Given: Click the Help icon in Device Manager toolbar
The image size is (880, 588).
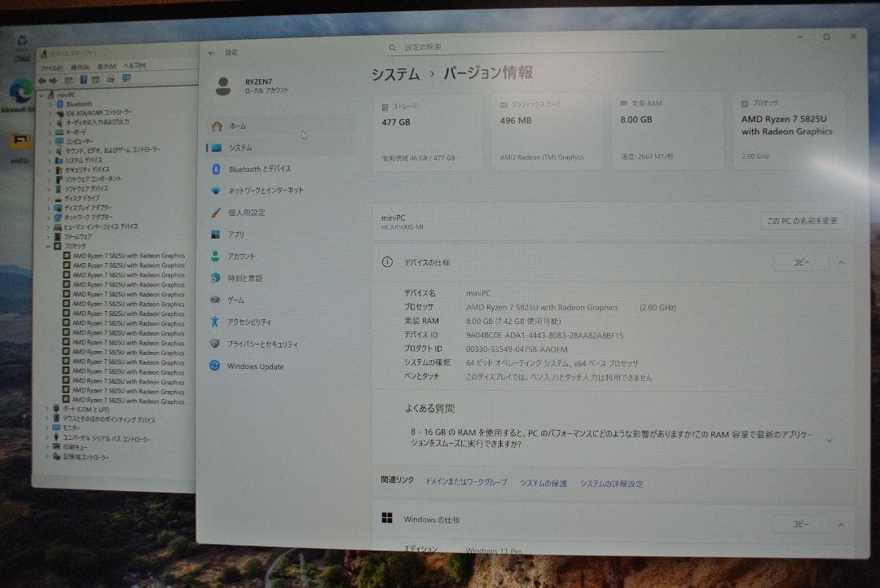Looking at the screenshot, I should click(82, 79).
